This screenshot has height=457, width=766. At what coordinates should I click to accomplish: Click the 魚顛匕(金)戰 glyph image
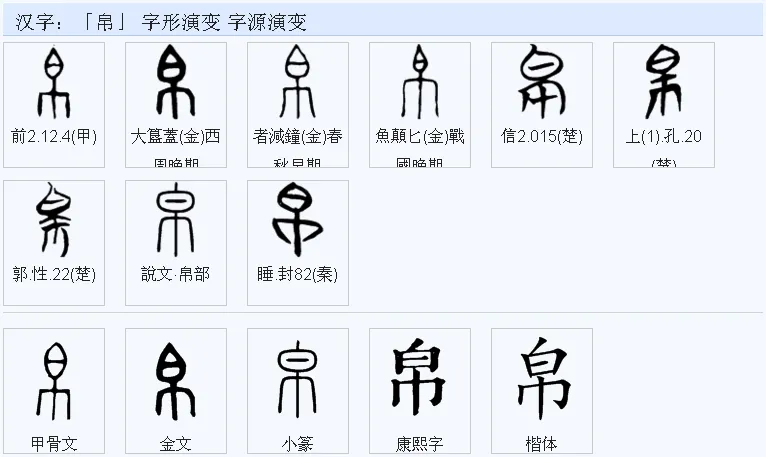420,82
